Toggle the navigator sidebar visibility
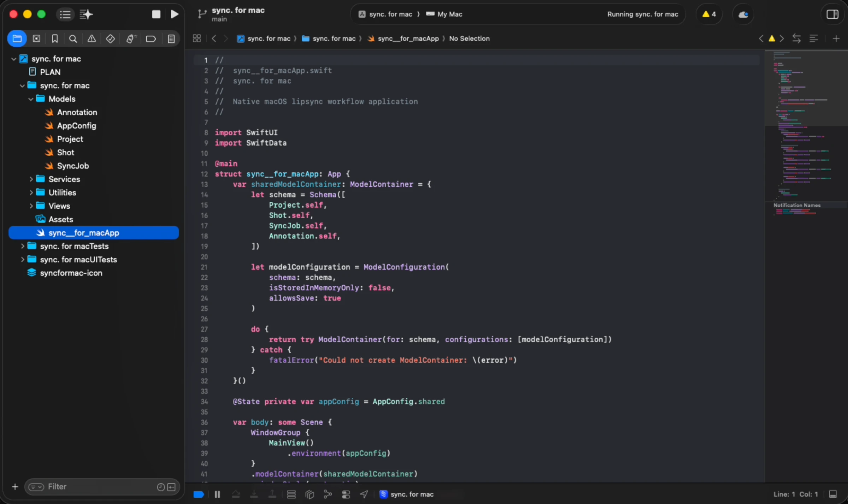Viewport: 848px width, 504px height. [x=65, y=14]
